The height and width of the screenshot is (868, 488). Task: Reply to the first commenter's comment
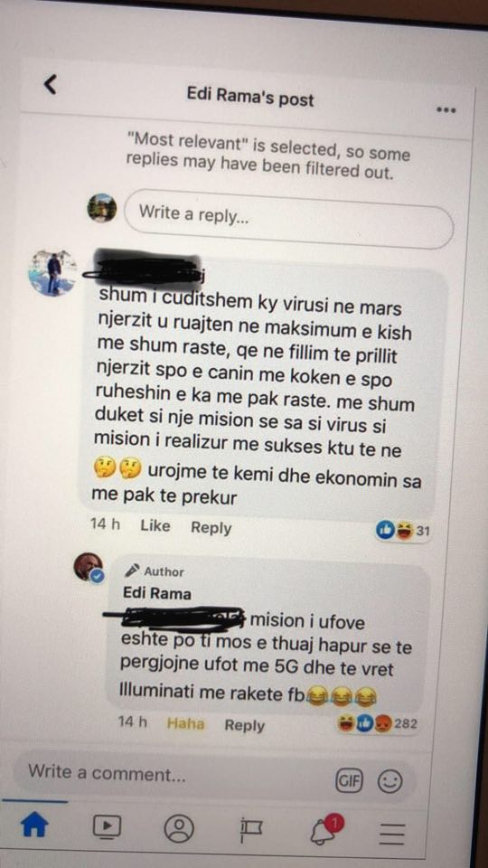(211, 527)
